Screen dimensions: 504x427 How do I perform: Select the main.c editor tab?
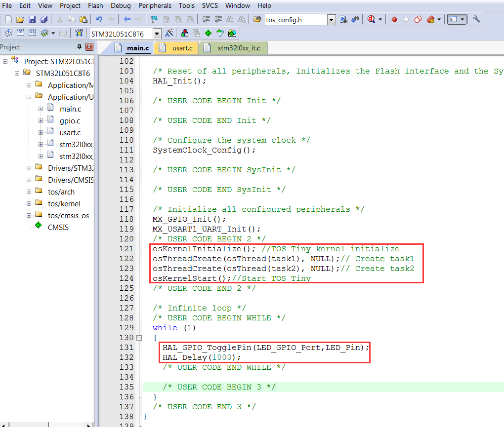[133, 48]
